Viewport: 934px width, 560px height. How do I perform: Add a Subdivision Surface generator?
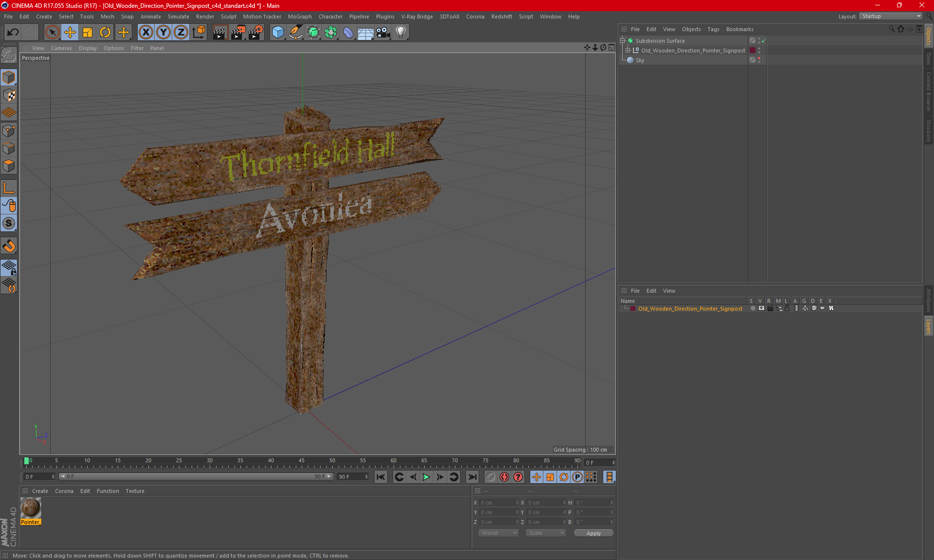[x=313, y=33]
